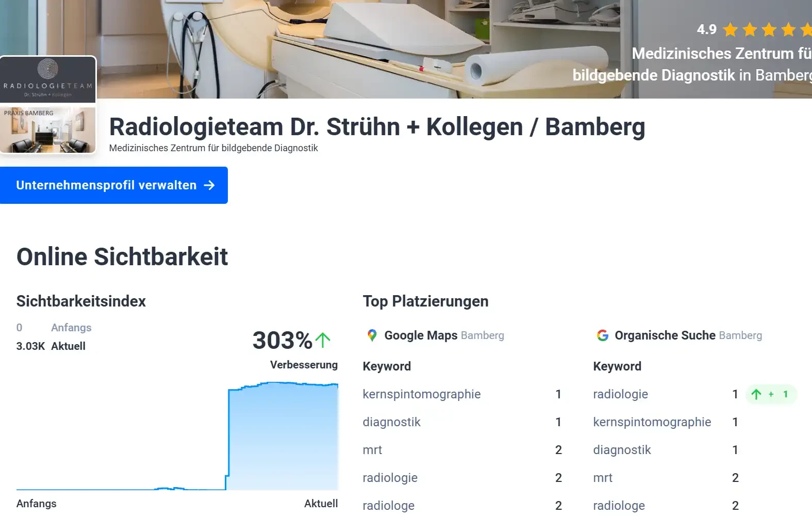Select 'radiologe' under Organische Suche keywords

pyautogui.click(x=619, y=506)
